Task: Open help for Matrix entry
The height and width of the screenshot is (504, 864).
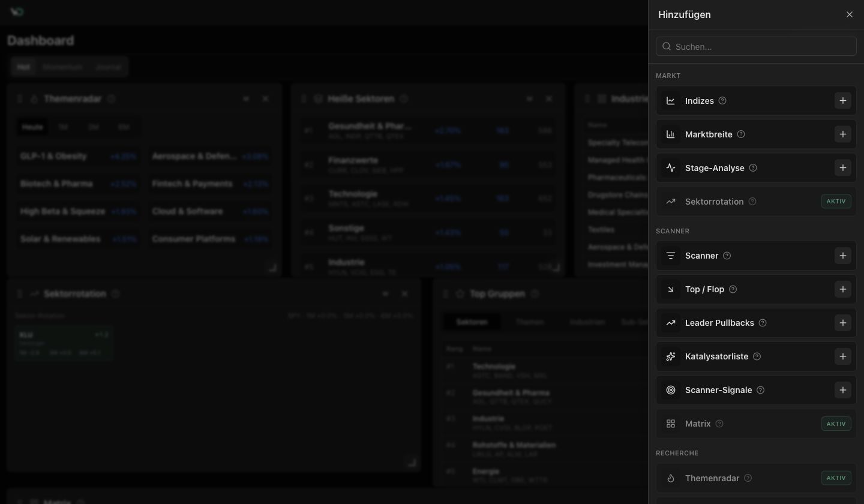Action: [719, 424]
